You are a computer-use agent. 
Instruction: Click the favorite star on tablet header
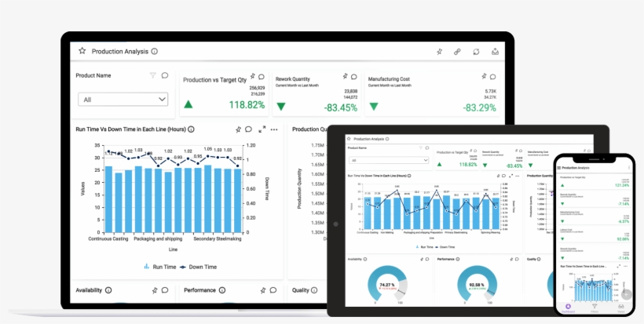(x=348, y=139)
